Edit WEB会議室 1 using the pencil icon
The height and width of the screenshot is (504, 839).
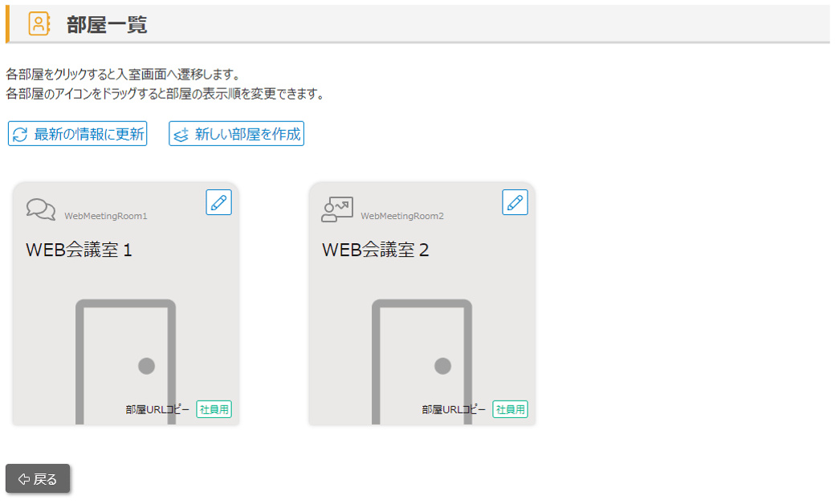click(x=218, y=202)
